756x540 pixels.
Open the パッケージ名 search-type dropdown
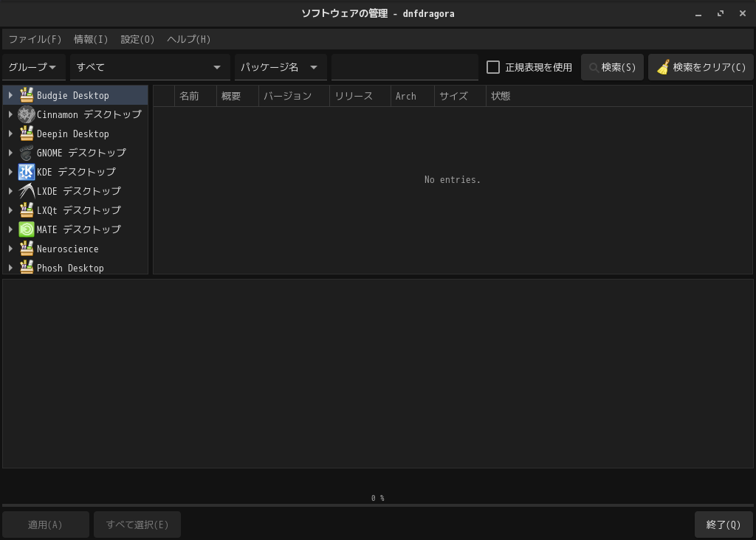pos(280,67)
